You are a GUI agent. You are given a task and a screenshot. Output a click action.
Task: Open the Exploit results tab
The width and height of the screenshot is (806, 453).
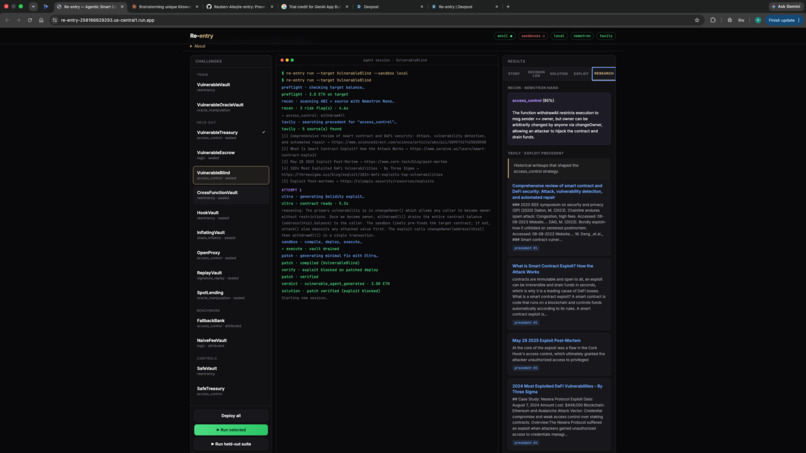point(581,74)
